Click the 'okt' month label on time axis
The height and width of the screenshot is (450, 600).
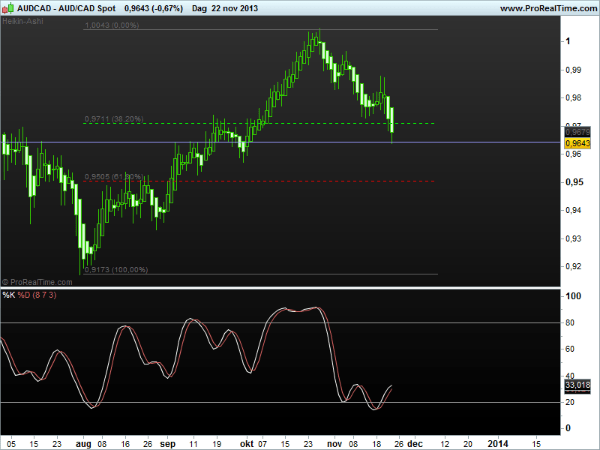pyautogui.click(x=247, y=444)
